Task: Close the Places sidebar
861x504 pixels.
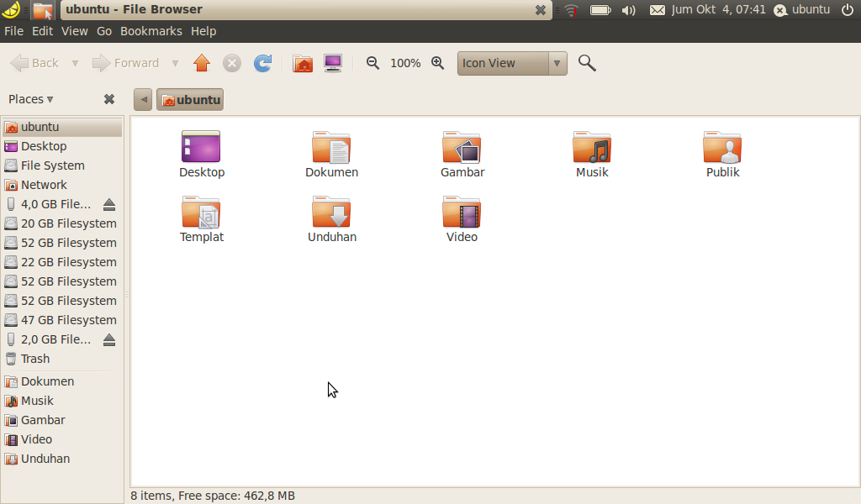Action: (109, 99)
